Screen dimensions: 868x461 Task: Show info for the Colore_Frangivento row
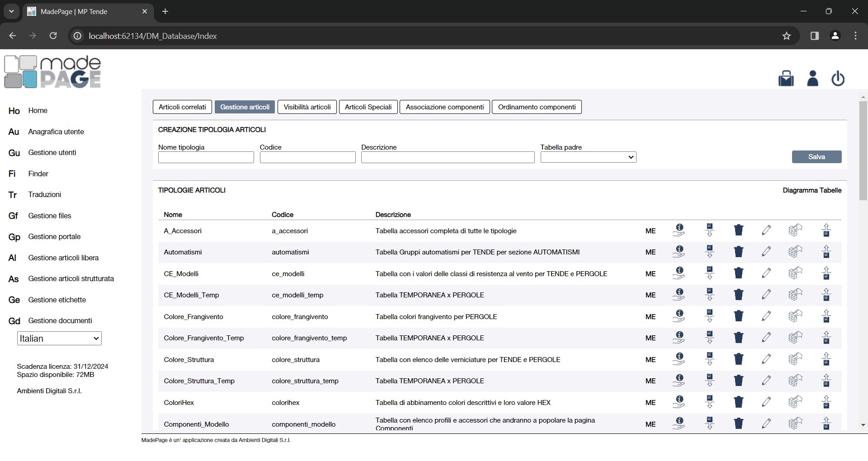[x=679, y=316]
